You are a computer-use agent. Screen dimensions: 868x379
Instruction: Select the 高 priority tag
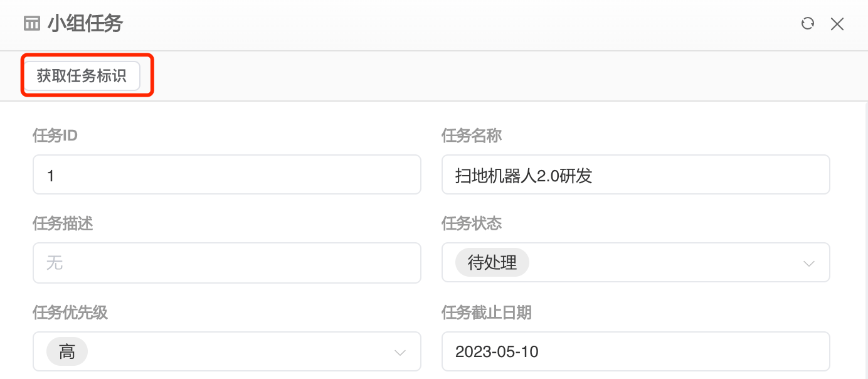point(66,351)
